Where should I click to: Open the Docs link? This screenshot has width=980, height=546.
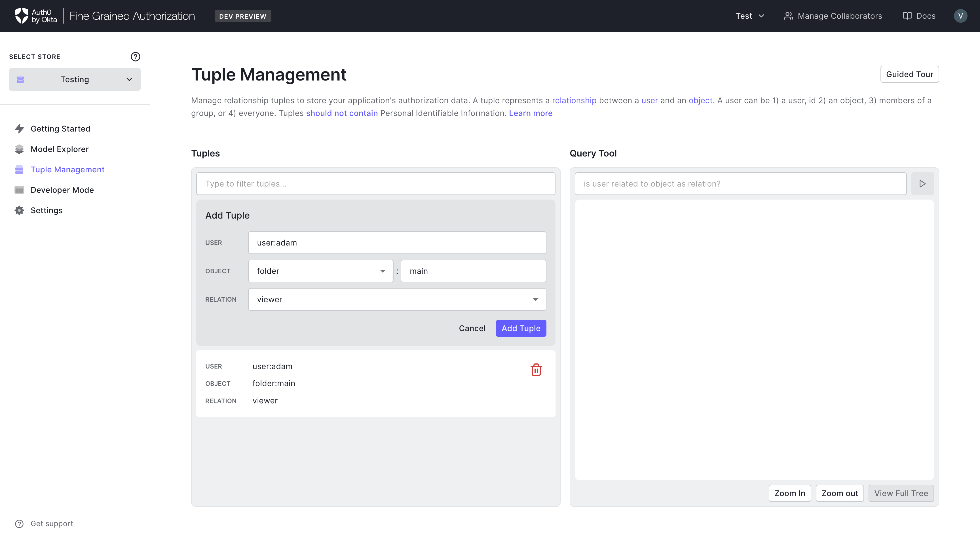click(919, 16)
